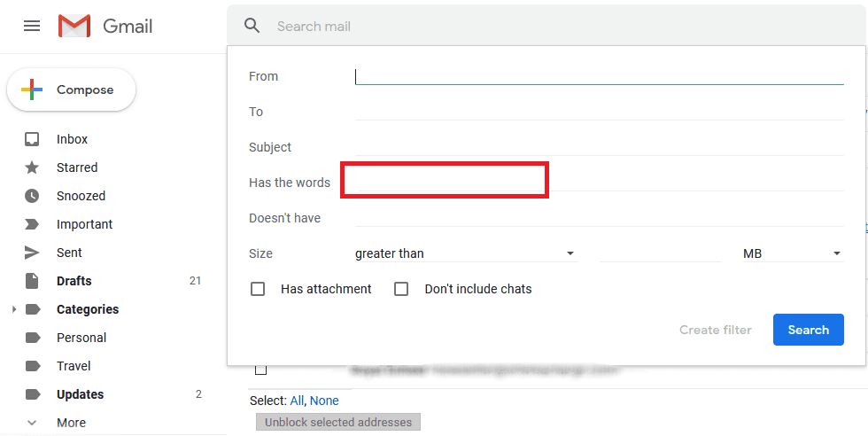Focus the Subject input field
The height and width of the screenshot is (436, 868).
599,147
